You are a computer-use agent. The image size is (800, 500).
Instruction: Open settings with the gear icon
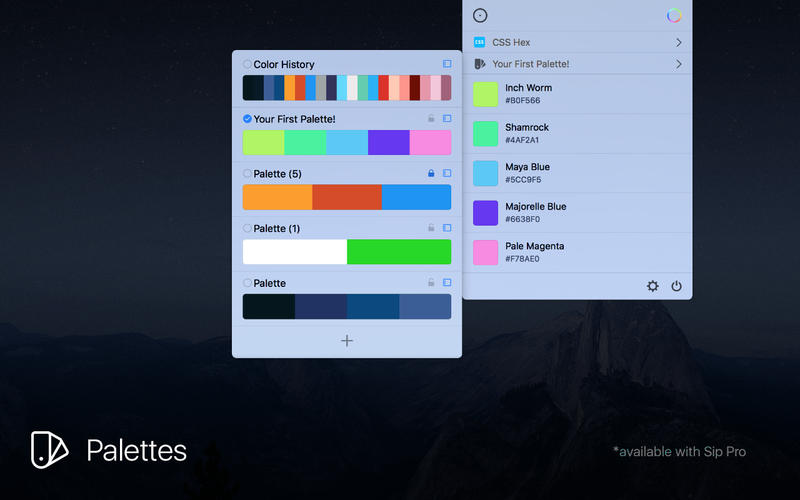tap(653, 286)
